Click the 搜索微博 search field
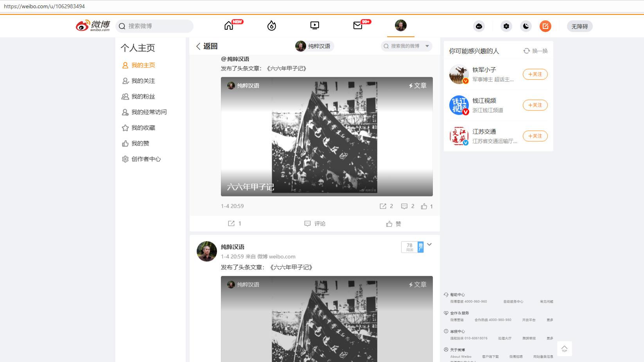The width and height of the screenshot is (644, 362). tap(154, 26)
